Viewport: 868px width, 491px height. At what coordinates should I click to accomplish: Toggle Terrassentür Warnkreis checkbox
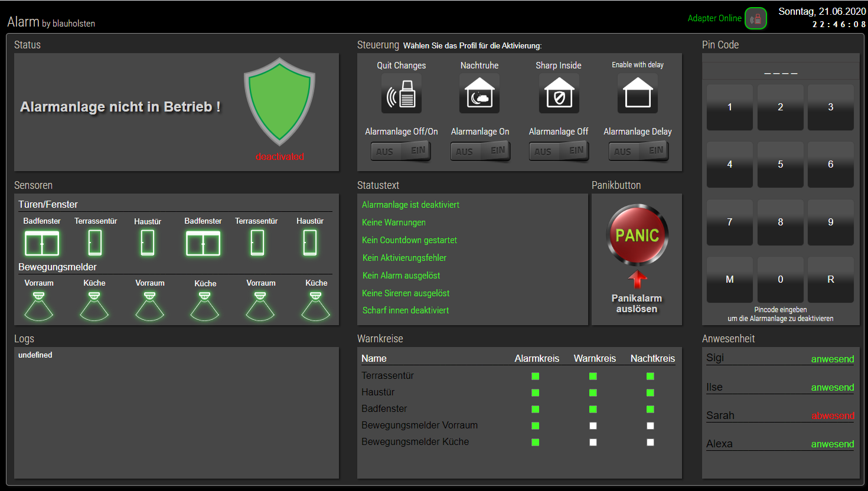coord(593,376)
